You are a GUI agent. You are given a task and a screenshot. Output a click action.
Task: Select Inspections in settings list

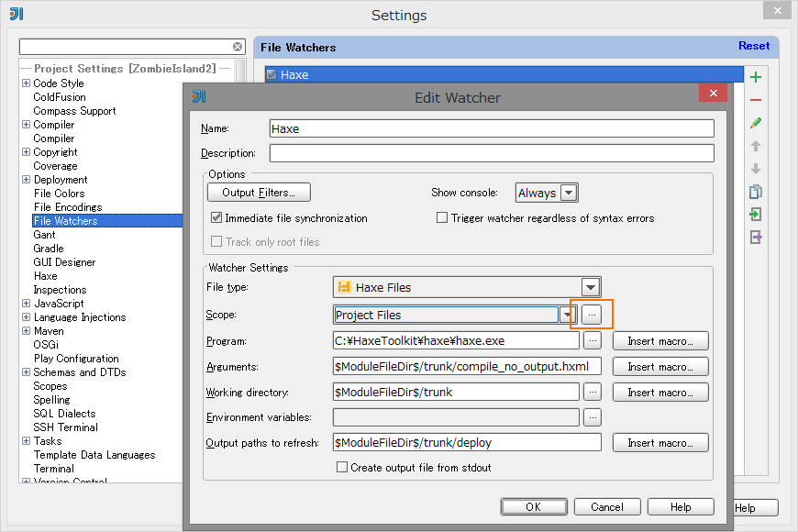[60, 290]
